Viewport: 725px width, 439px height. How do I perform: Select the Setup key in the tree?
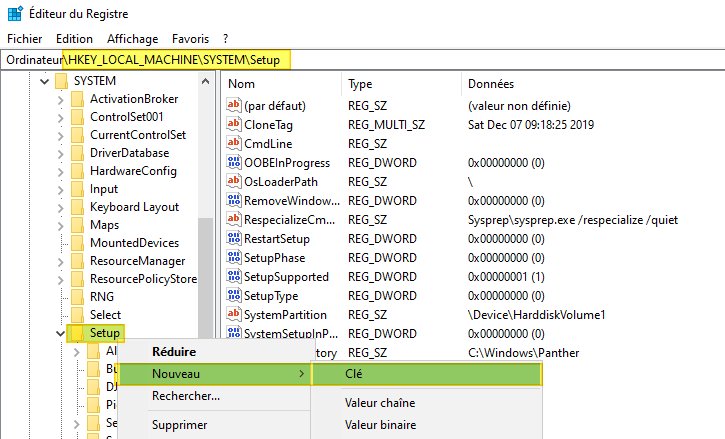click(105, 333)
